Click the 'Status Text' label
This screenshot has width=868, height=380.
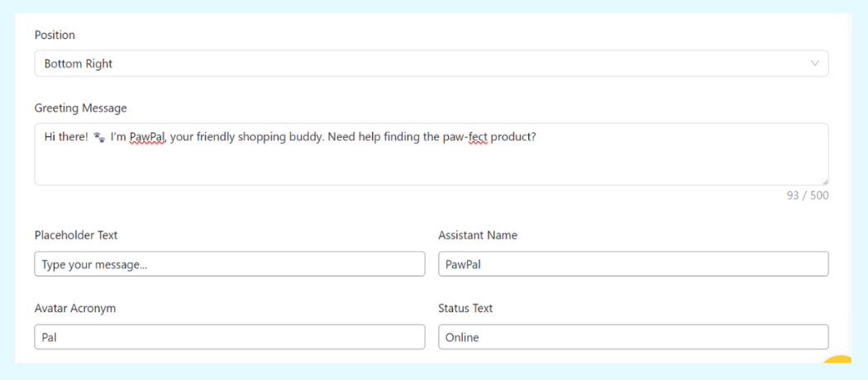coord(465,308)
